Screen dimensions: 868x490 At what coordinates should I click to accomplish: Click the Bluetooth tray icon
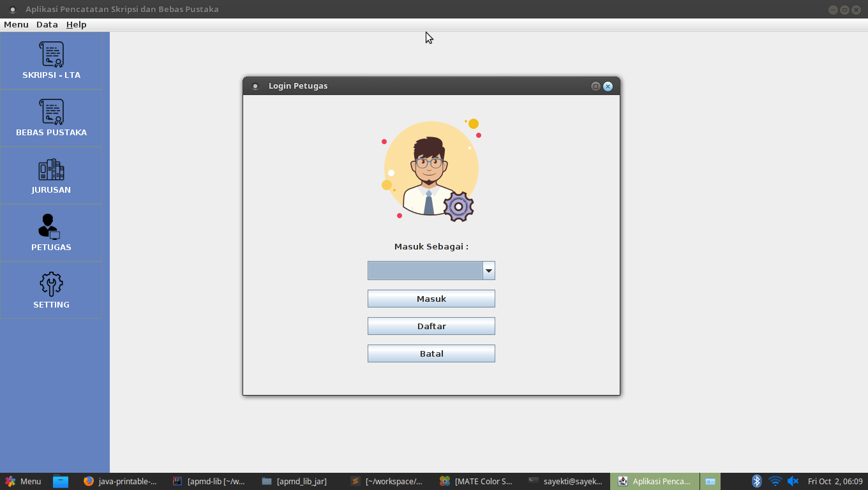pos(757,481)
